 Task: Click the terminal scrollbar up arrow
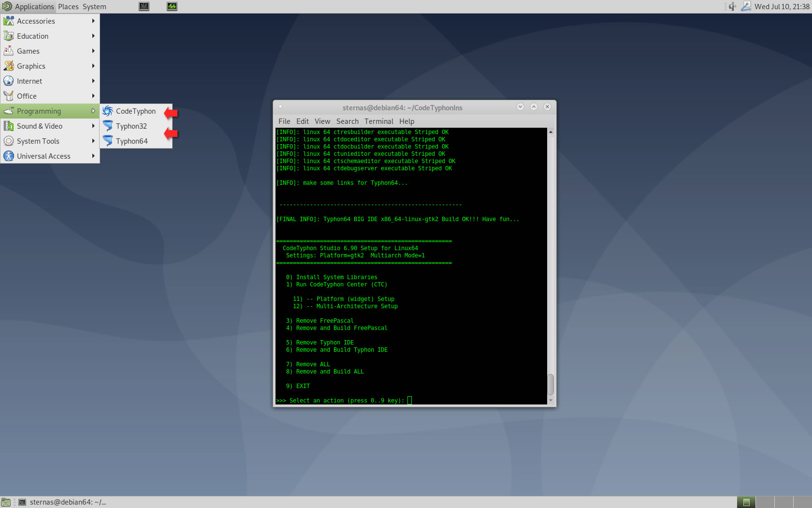click(x=551, y=132)
